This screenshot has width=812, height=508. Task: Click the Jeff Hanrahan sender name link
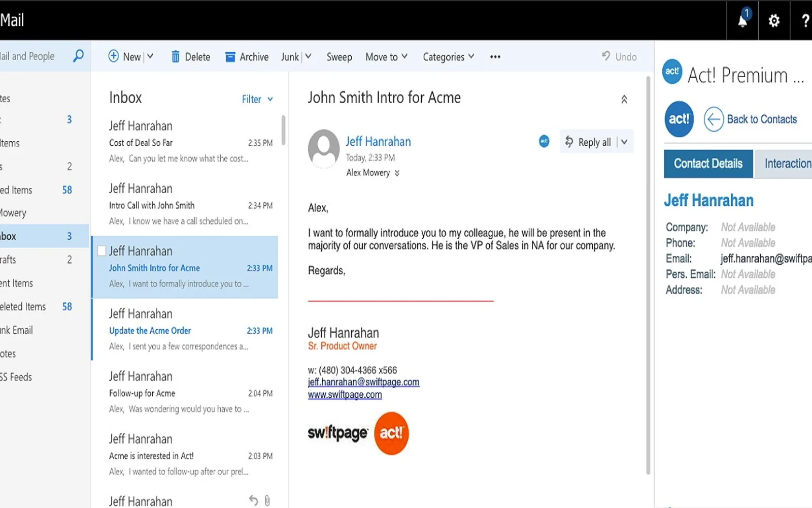(x=378, y=142)
